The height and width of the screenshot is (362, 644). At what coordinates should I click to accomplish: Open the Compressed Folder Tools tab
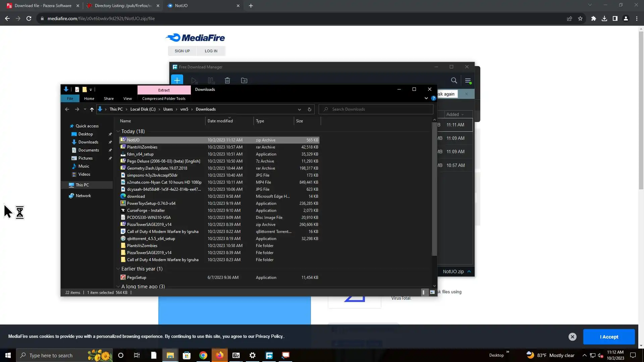164,99
